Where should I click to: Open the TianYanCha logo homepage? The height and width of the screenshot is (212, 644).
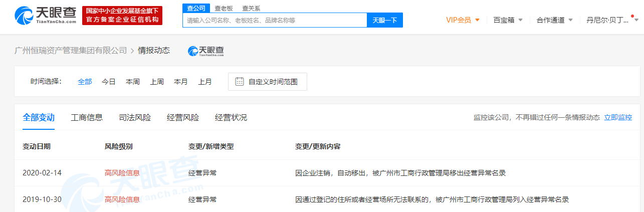[x=45, y=16]
